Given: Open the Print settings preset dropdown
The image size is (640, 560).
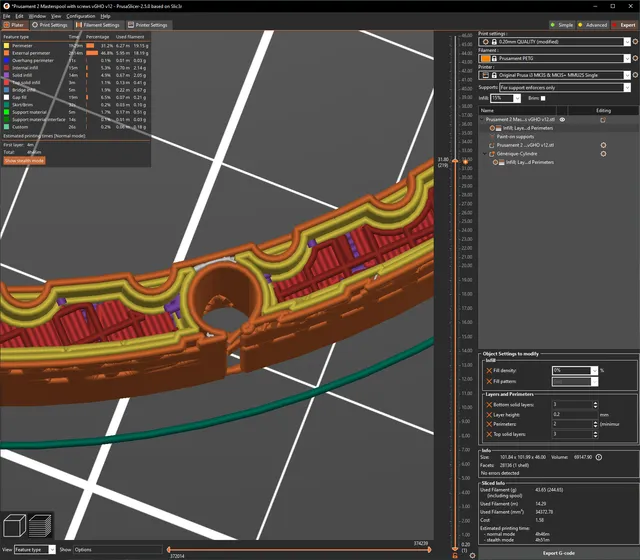Looking at the screenshot, I should [x=627, y=42].
